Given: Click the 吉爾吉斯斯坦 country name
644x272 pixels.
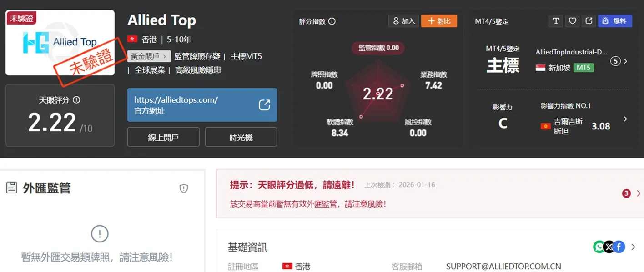Looking at the screenshot, I should click(569, 126).
